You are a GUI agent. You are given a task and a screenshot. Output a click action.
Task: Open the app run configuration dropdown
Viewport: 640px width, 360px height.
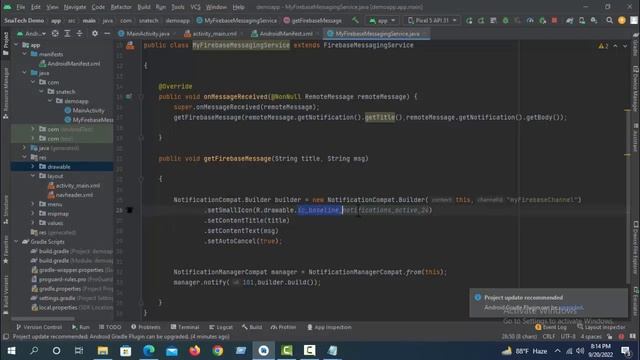(x=382, y=20)
